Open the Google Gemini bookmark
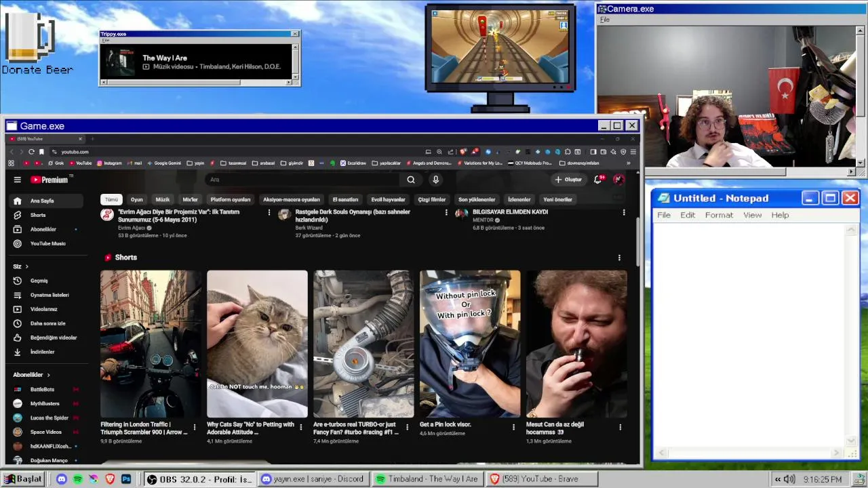This screenshot has width=868, height=488. pos(163,163)
